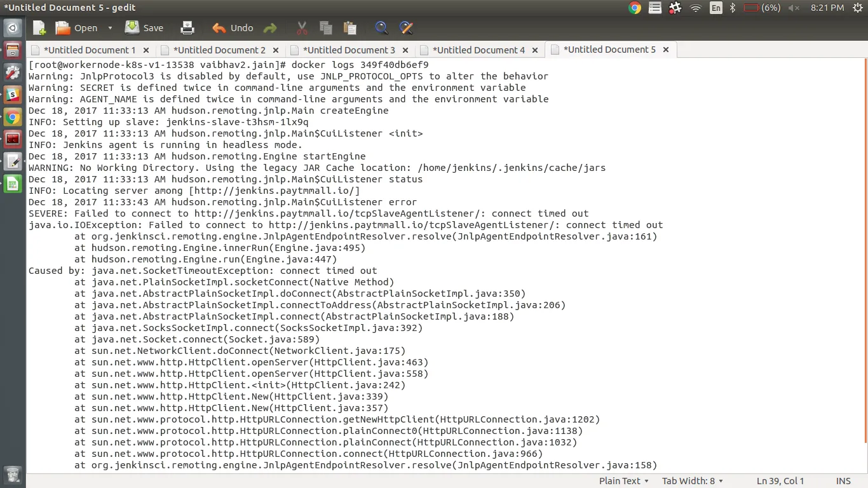The height and width of the screenshot is (488, 868).
Task: Paste from clipboard icon in toolbar
Action: [349, 28]
